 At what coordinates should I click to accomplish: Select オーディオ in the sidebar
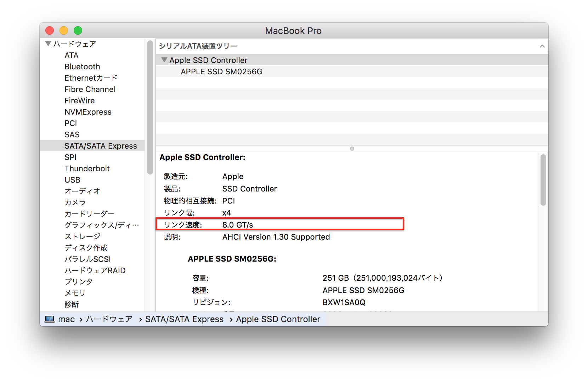[82, 191]
